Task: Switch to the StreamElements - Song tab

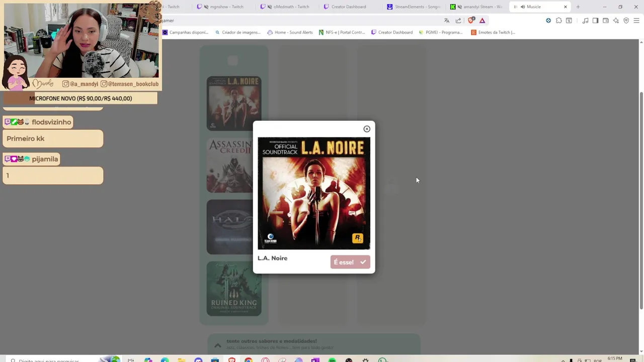Action: tap(414, 7)
